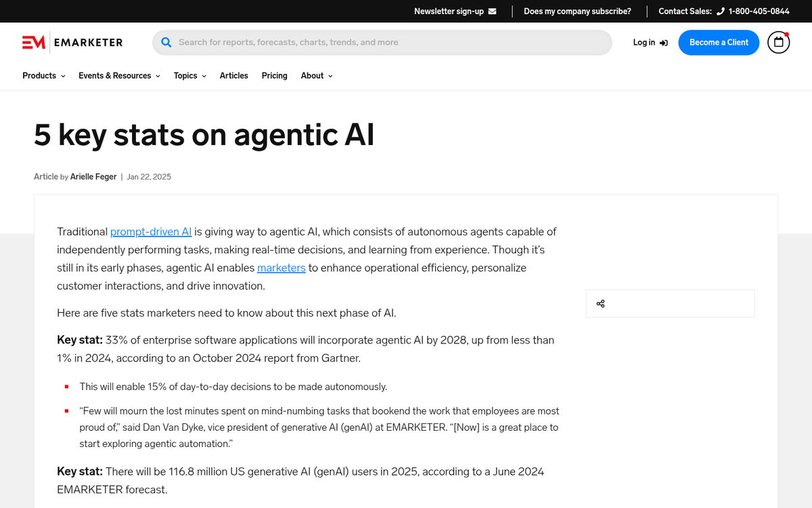Screen dimensions: 812x508
Task: Focus the reports search field
Action: [x=382, y=42]
